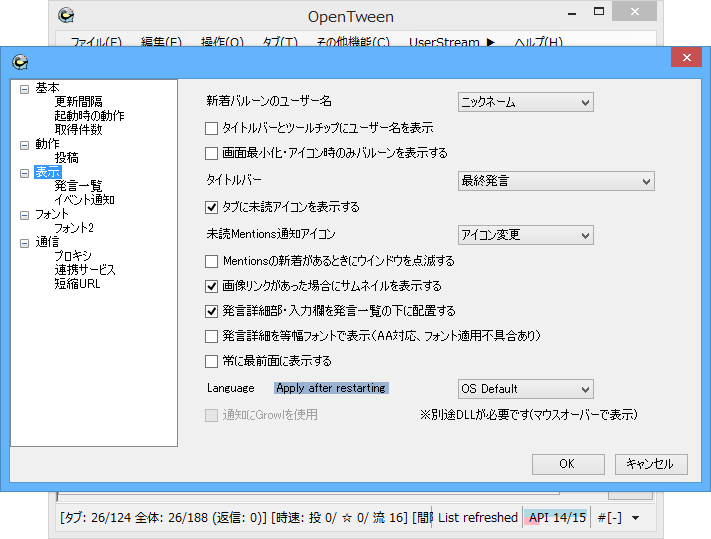The image size is (711, 539).
Task: Click the settings dialog title bar icon
Action: click(20, 62)
